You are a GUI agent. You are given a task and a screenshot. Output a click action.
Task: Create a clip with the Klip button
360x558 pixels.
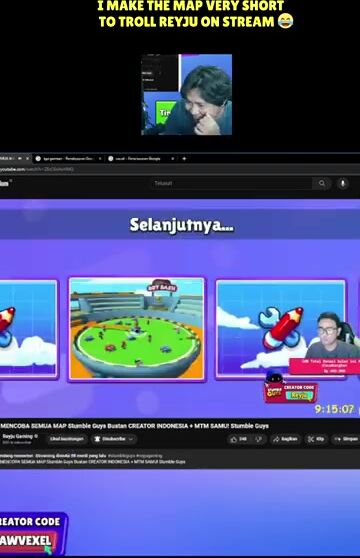click(x=316, y=439)
